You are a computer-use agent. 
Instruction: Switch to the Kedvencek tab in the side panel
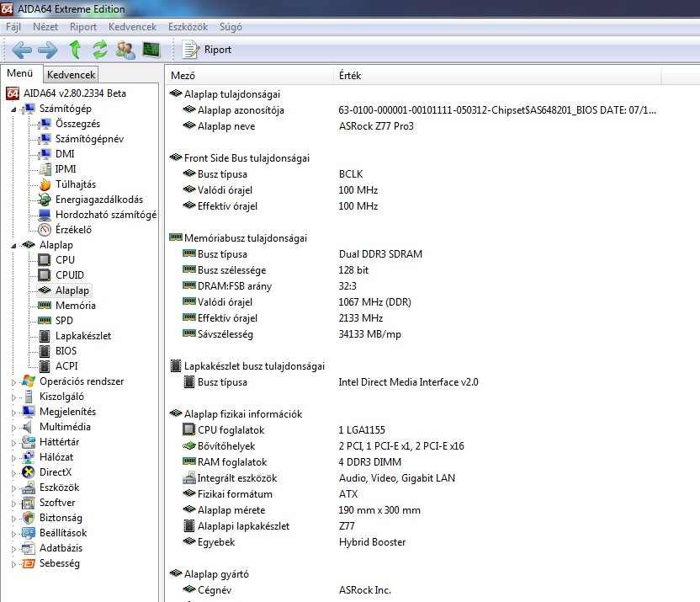pyautogui.click(x=71, y=75)
